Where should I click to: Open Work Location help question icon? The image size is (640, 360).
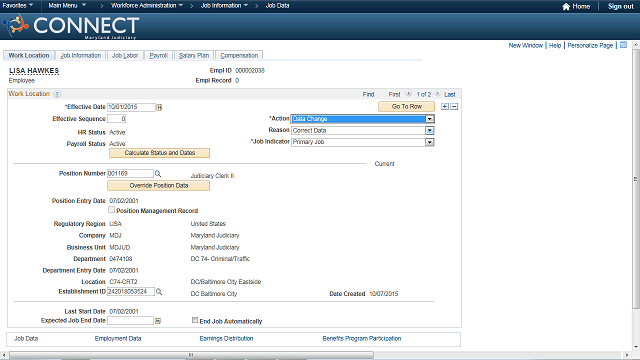coord(57,94)
